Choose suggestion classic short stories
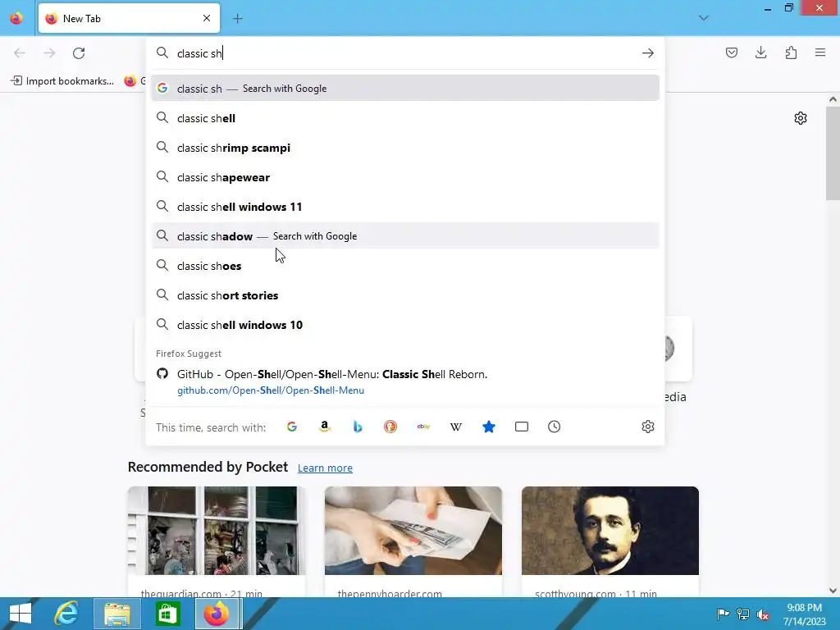Image resolution: width=840 pixels, height=630 pixels. point(405,295)
